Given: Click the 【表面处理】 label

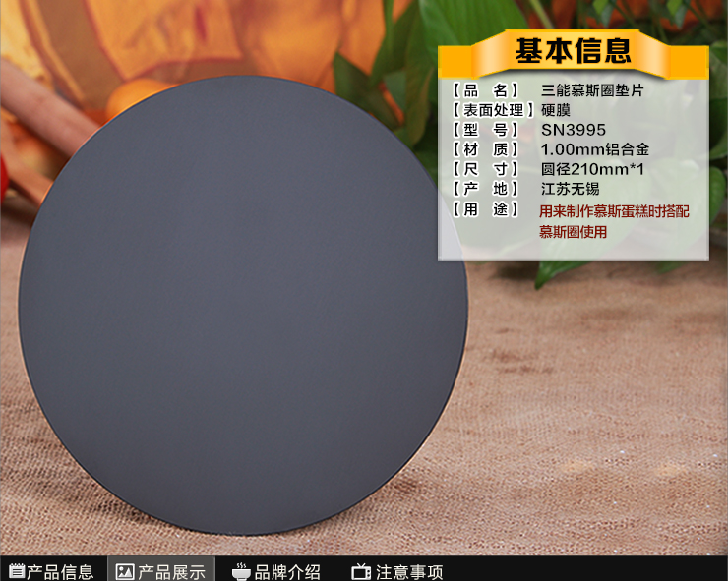Looking at the screenshot, I should pyautogui.click(x=493, y=110).
